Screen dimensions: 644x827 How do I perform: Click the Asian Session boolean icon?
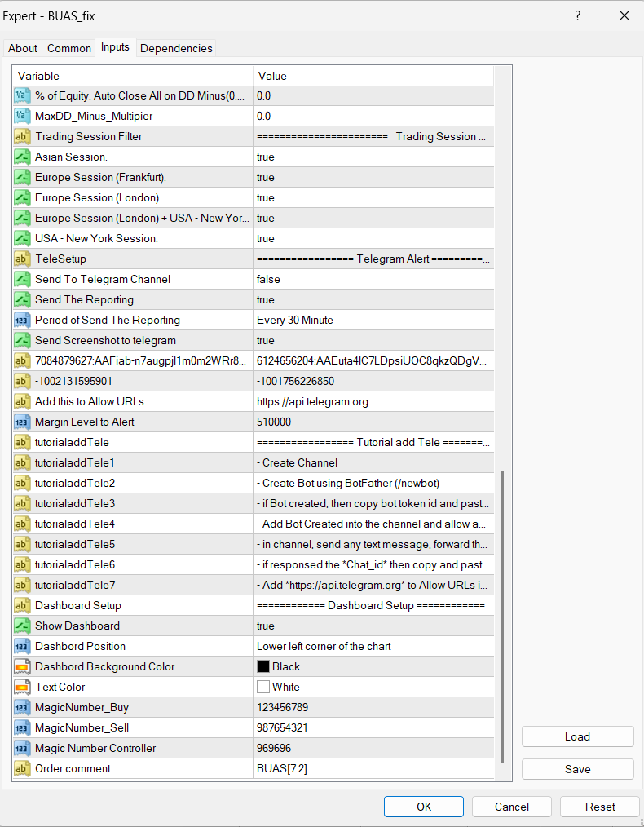[x=23, y=157]
